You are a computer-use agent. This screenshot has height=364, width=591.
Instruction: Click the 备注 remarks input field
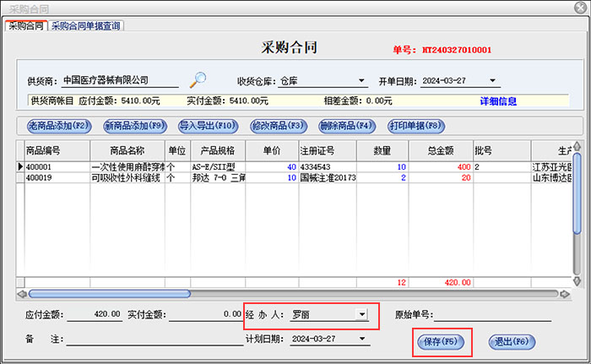point(152,340)
